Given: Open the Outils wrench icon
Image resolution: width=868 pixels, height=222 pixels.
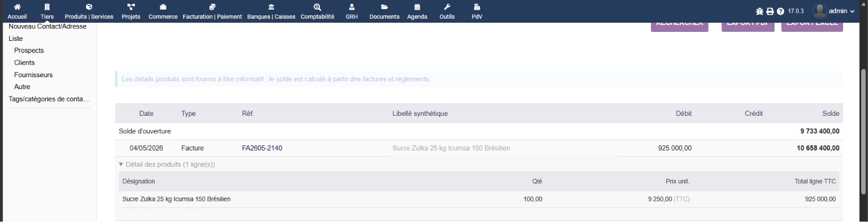Looking at the screenshot, I should coord(447,7).
